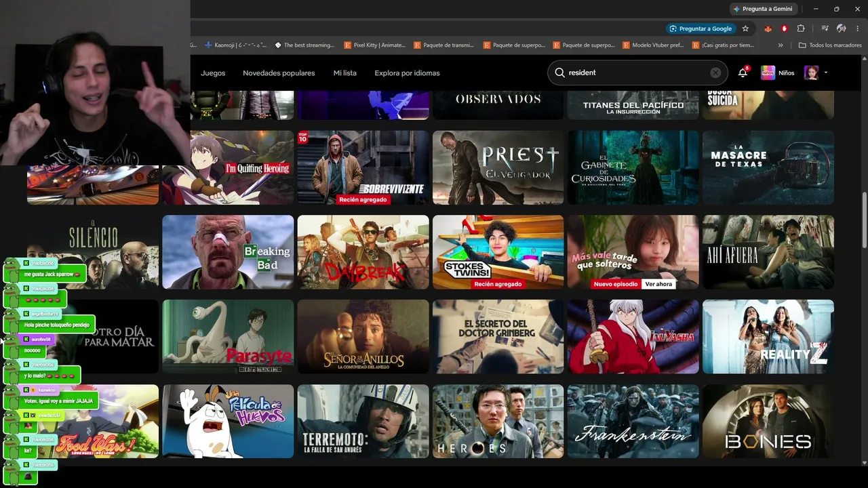Viewport: 868px width, 488px height.
Task: Open La Masacre de Texas
Action: pos(768,167)
